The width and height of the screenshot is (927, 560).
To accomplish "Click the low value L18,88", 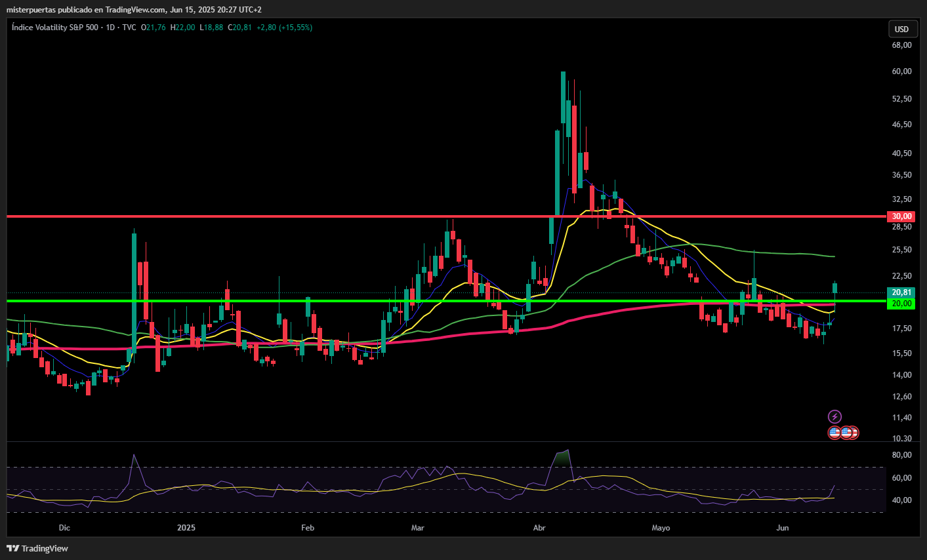I will click(x=212, y=28).
